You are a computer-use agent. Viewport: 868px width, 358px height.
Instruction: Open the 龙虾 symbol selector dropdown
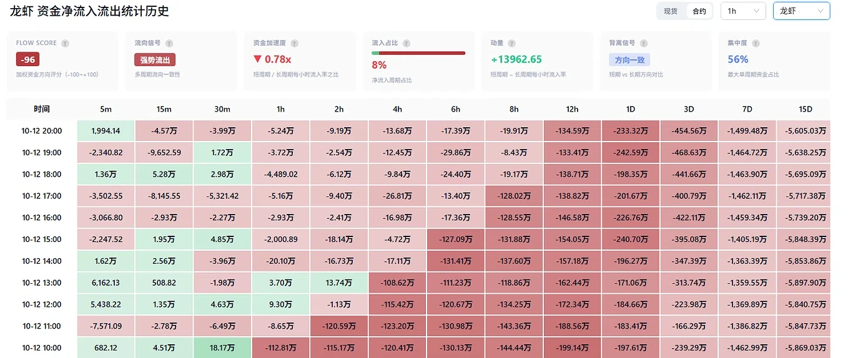pos(802,11)
